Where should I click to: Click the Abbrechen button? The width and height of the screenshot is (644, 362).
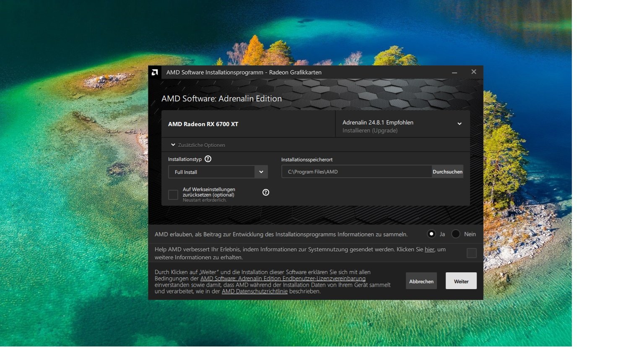coord(421,281)
